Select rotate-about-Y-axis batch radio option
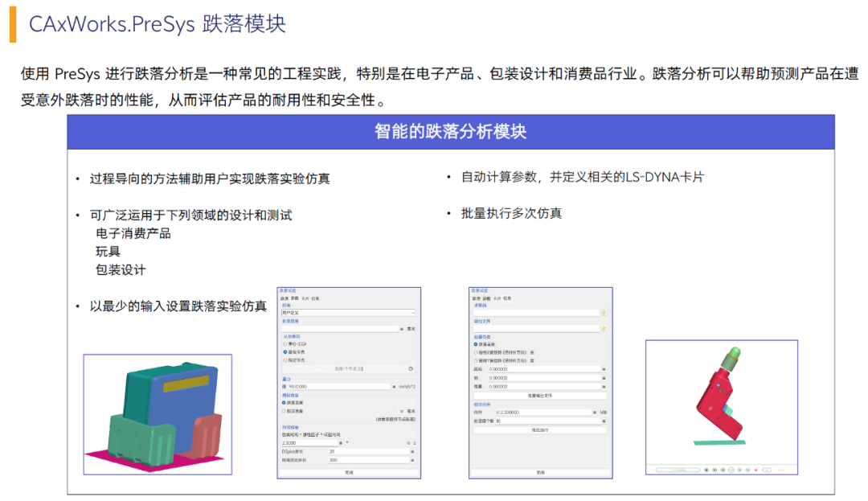 pos(476,361)
